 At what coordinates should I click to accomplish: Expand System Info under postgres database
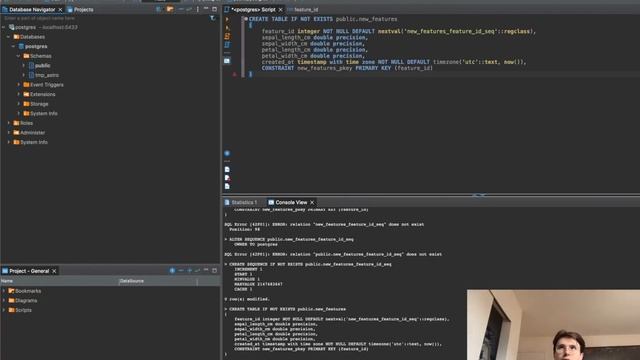(x=18, y=113)
